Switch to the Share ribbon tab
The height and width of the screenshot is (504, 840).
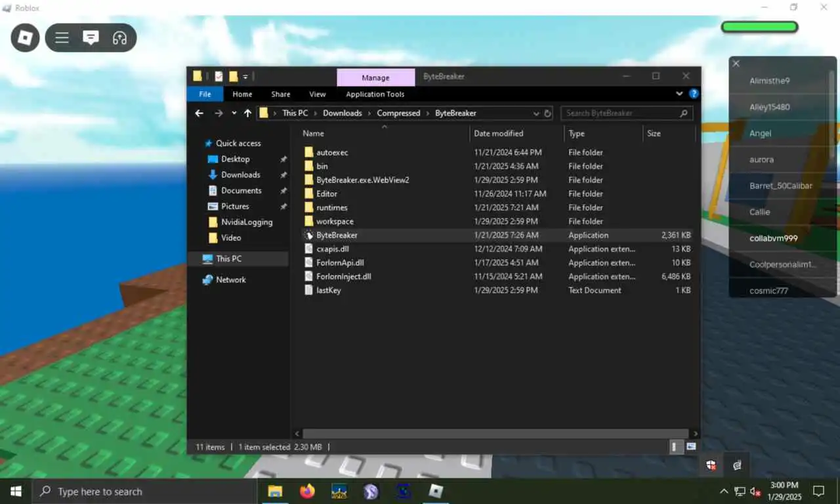tap(280, 94)
